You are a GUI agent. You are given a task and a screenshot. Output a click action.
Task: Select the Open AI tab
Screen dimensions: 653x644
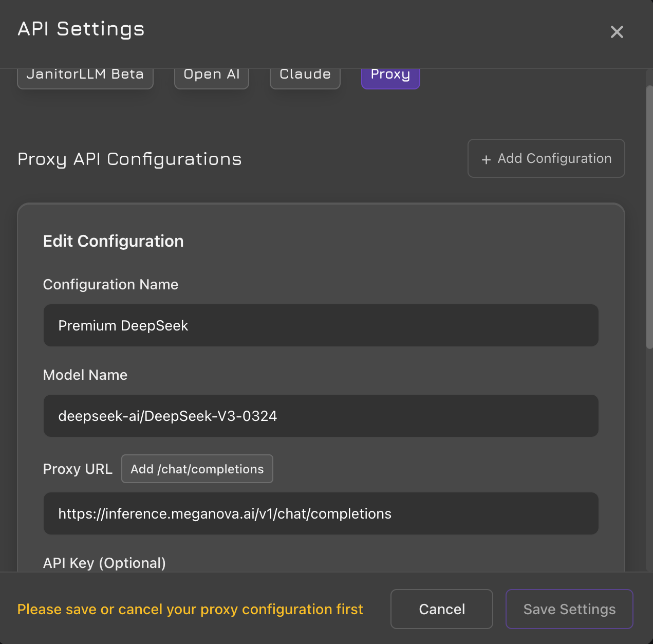212,76
